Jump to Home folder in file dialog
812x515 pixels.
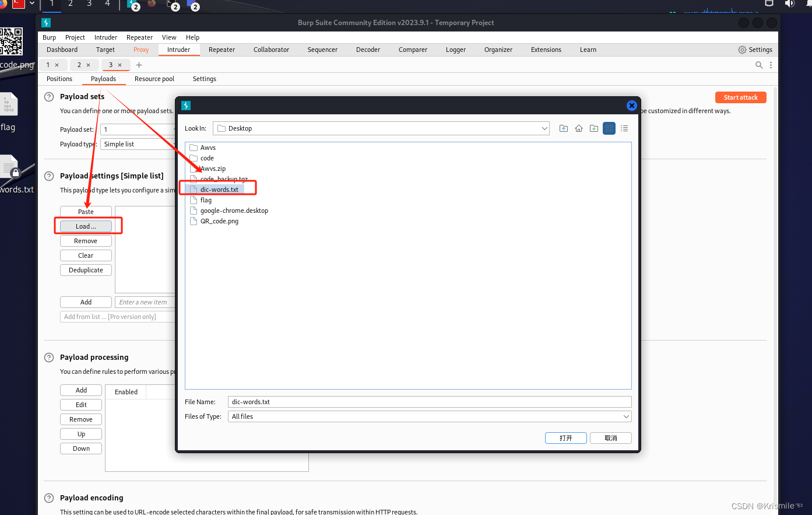pos(579,128)
